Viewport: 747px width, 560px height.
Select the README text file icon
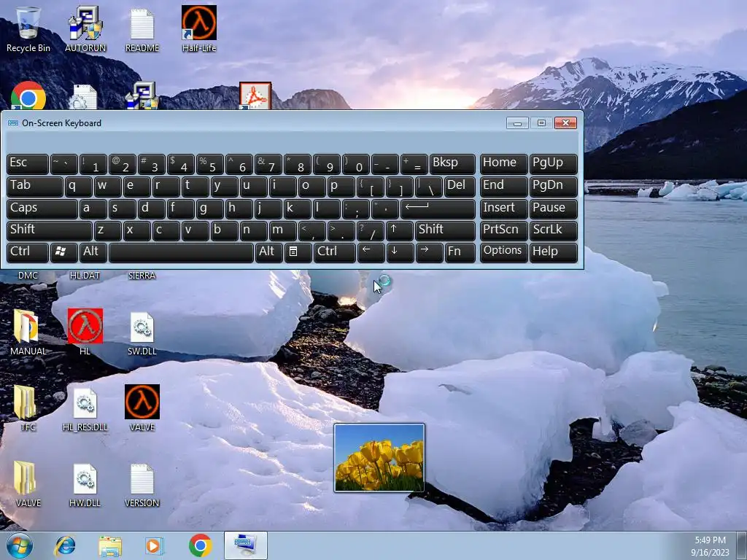point(142,29)
